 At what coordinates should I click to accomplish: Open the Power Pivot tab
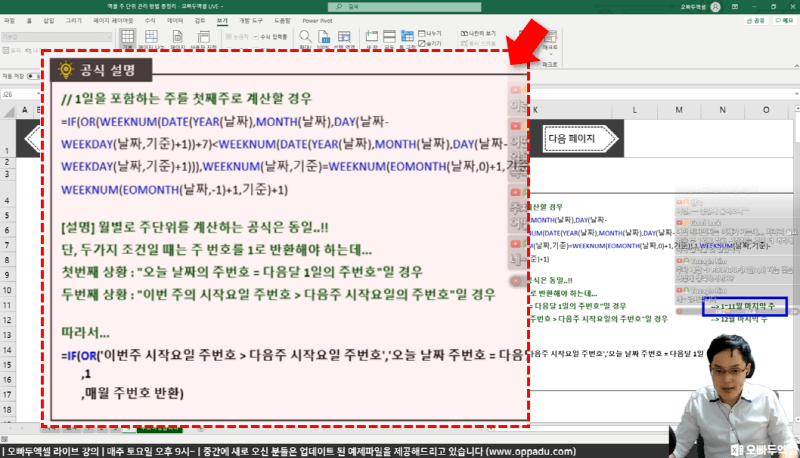317,21
